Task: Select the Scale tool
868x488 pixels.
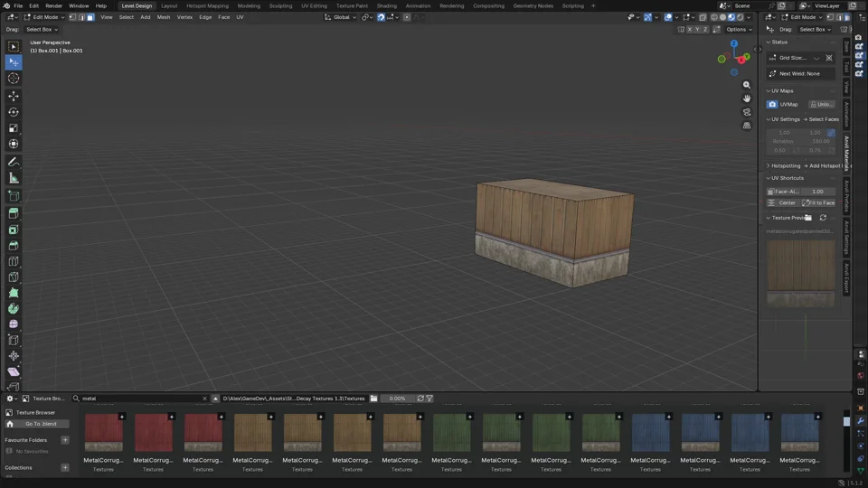Action: (14, 128)
